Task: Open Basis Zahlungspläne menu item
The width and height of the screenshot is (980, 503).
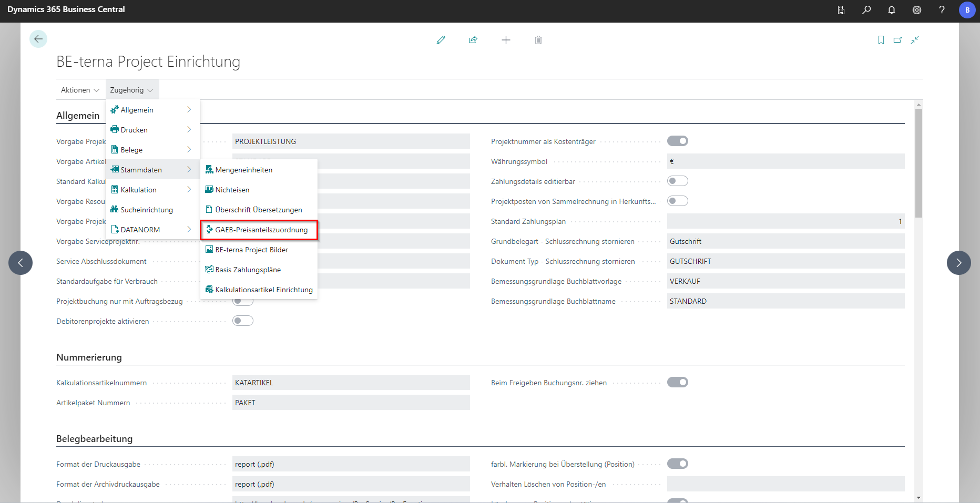Action: pos(248,270)
